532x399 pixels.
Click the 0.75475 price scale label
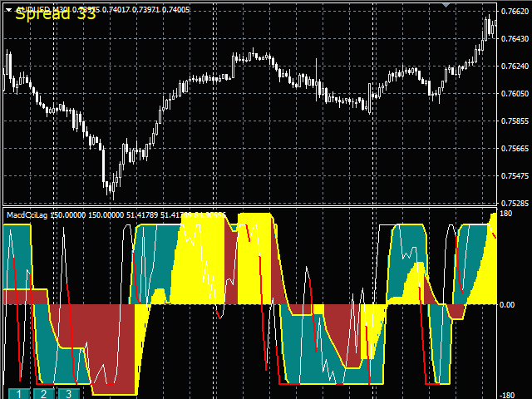(x=515, y=176)
